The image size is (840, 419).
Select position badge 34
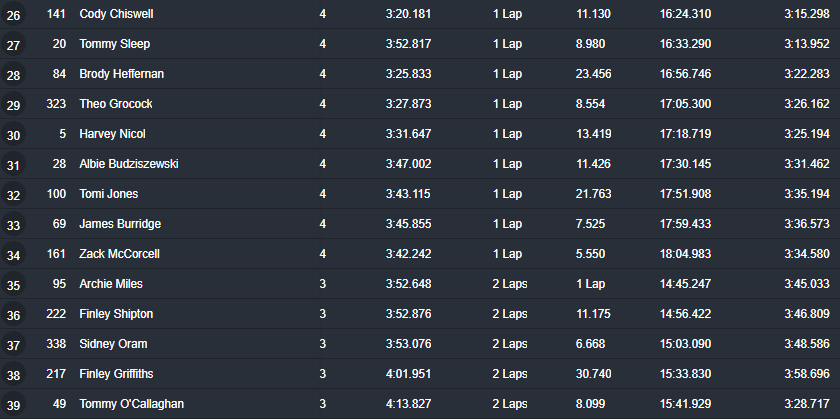13,255
